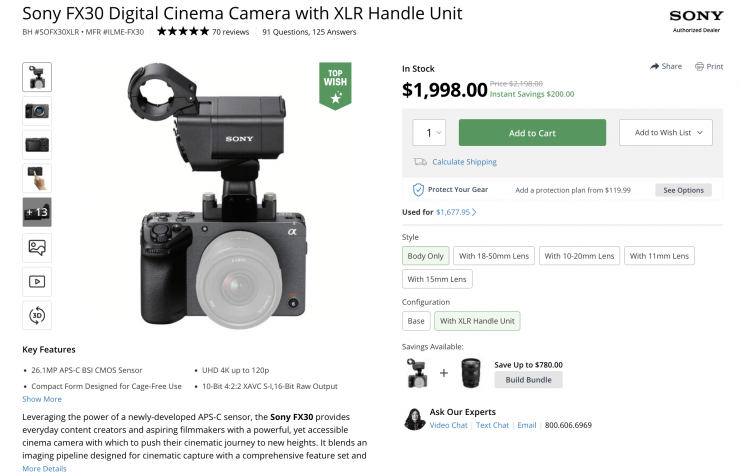Open the quantity dropdown
Screen dimensions: 740x476
tap(429, 133)
